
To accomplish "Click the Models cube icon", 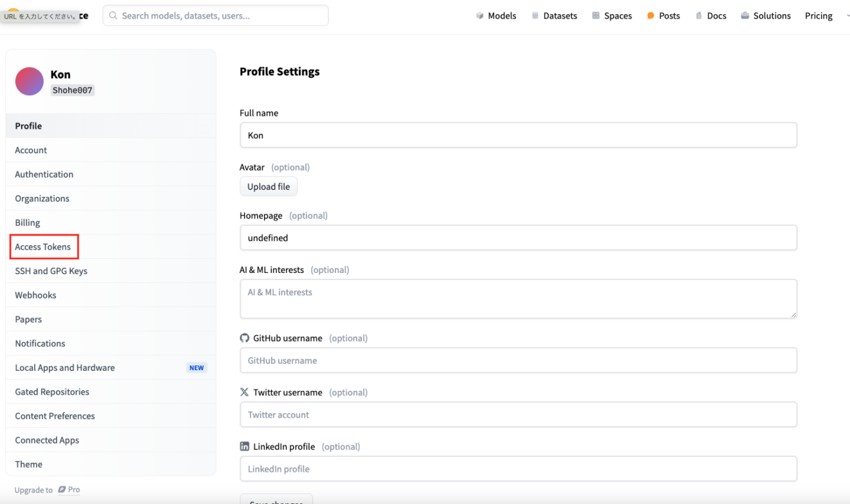I will 480,16.
